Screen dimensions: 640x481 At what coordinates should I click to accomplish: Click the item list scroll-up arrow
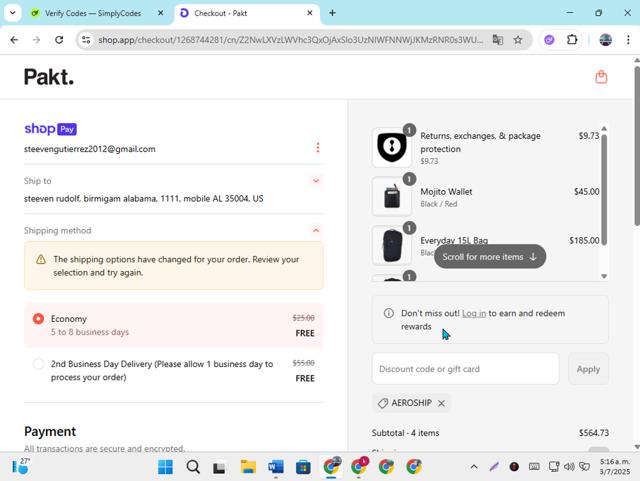(604, 129)
